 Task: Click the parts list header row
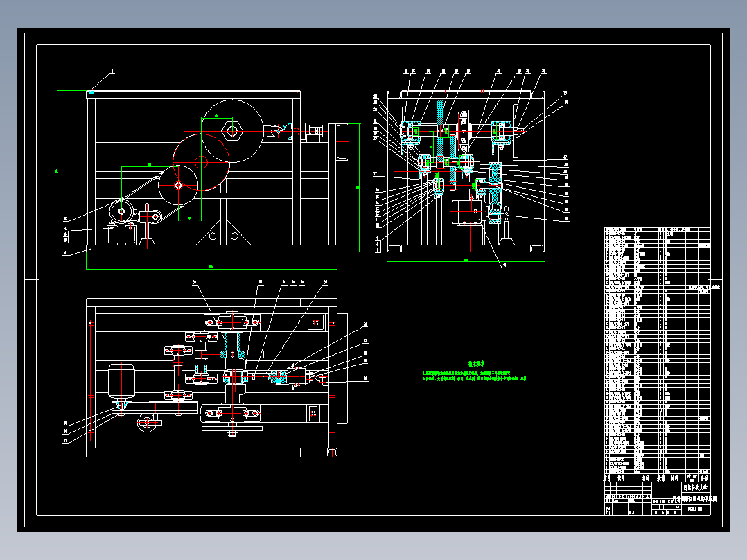658,478
